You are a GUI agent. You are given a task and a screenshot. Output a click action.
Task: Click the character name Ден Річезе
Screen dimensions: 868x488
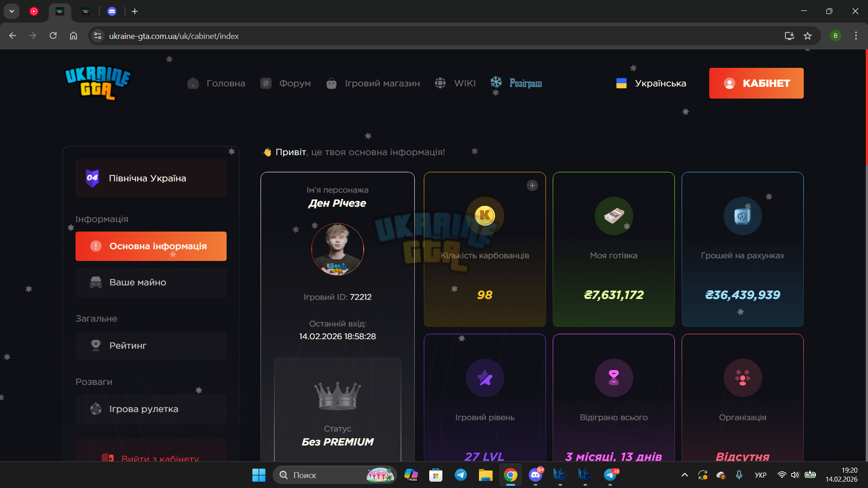coord(337,203)
